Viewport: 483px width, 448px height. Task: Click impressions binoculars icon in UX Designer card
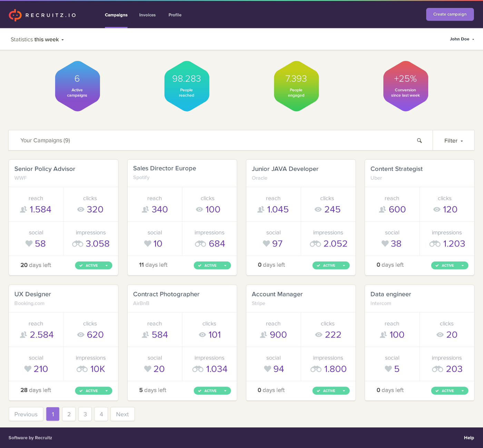82,369
